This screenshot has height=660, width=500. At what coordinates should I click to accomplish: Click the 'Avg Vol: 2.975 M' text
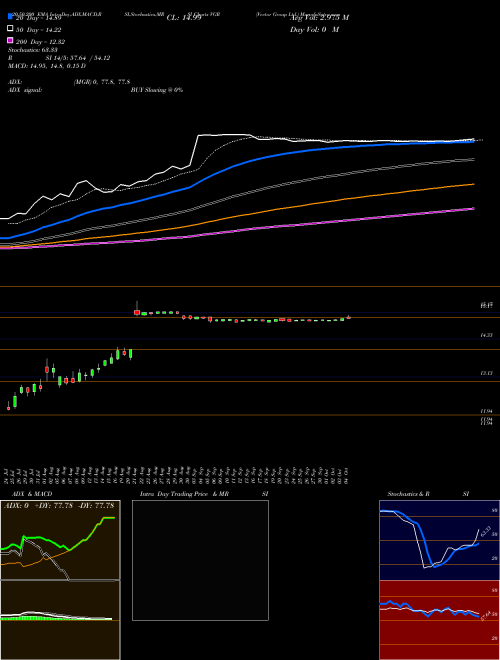click(319, 18)
